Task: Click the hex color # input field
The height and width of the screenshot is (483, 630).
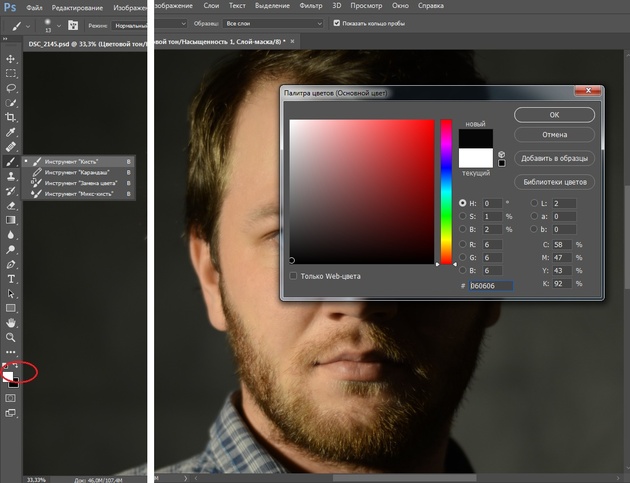Action: (491, 286)
